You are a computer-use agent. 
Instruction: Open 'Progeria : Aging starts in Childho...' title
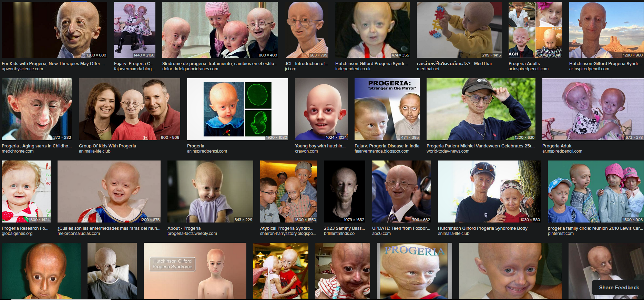(37, 146)
